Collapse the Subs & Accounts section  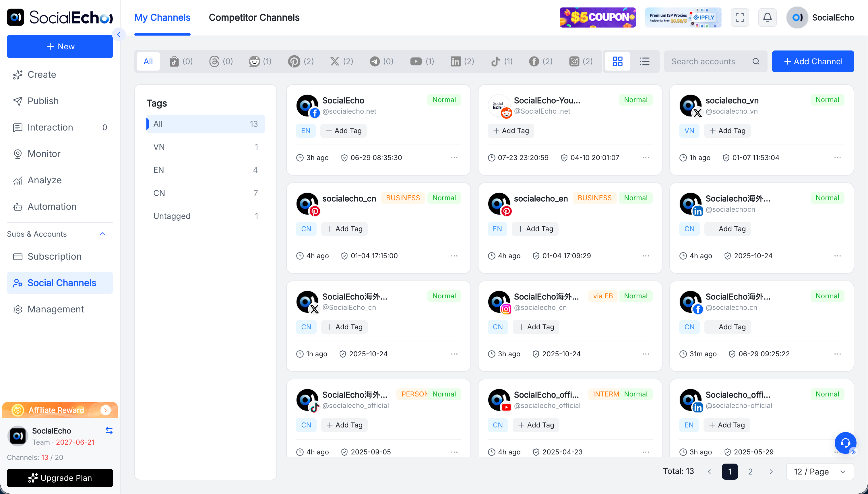pos(102,234)
